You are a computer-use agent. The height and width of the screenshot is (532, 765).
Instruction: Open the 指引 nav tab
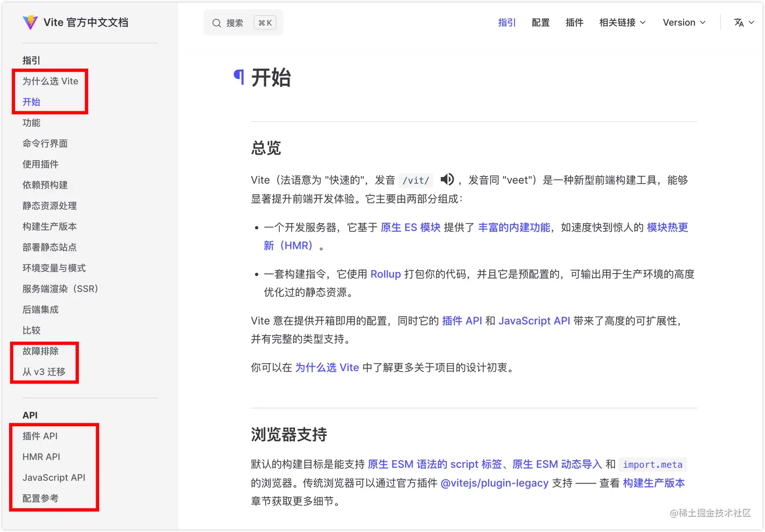pos(506,22)
